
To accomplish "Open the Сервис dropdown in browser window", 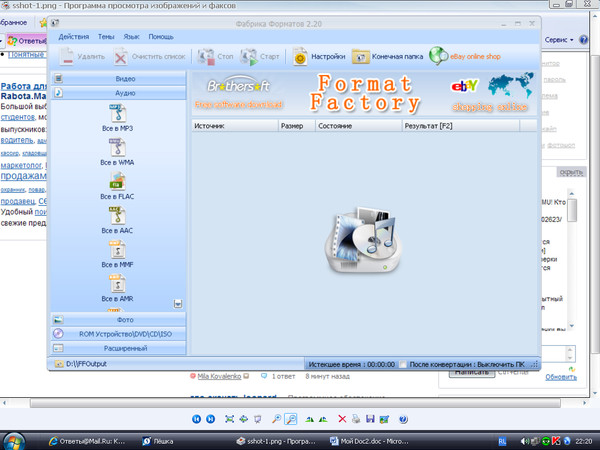I will click(559, 40).
